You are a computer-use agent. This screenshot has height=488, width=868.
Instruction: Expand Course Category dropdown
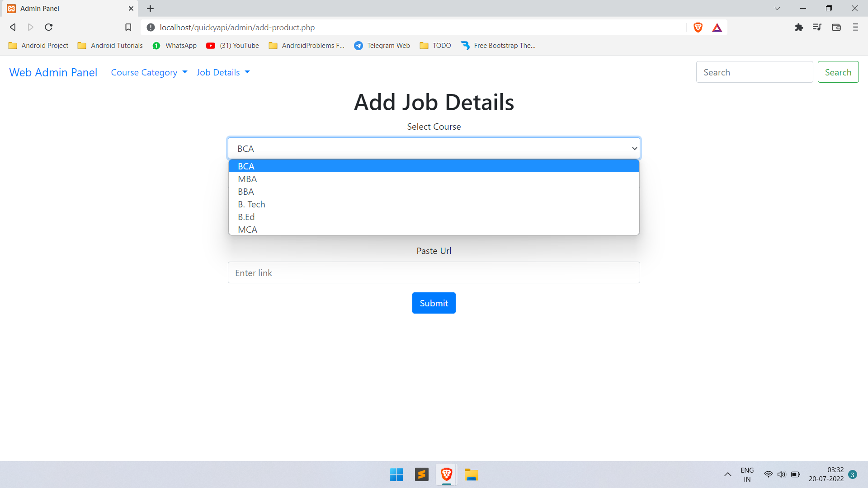coord(149,72)
